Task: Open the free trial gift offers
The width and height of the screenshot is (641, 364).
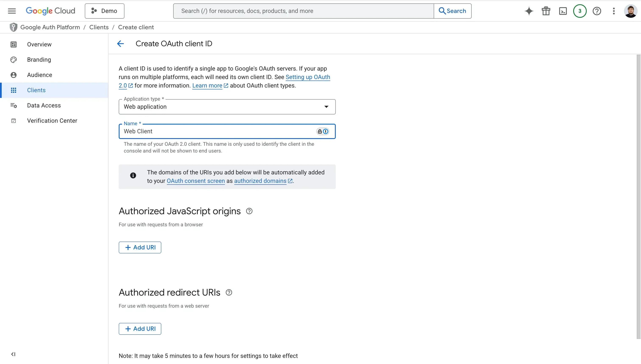Action: click(x=546, y=11)
